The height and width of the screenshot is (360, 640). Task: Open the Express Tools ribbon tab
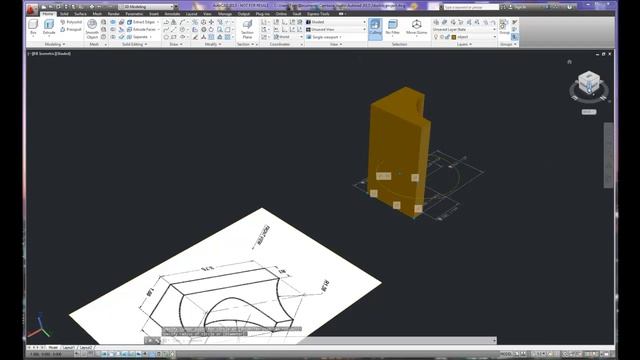click(318, 14)
